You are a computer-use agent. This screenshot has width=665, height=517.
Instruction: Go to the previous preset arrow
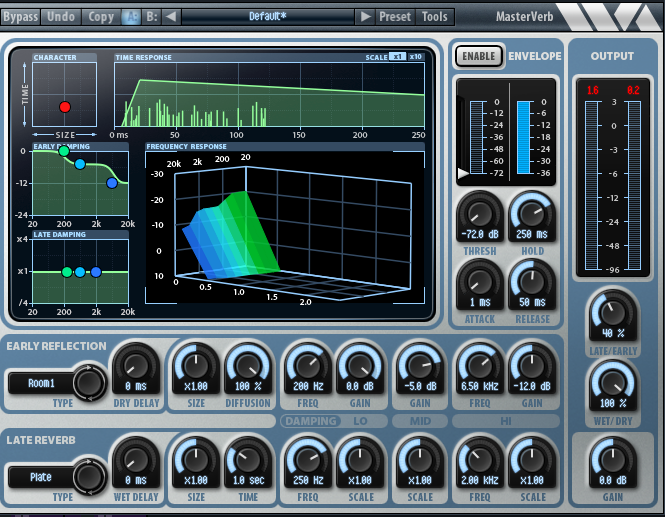coord(171,17)
